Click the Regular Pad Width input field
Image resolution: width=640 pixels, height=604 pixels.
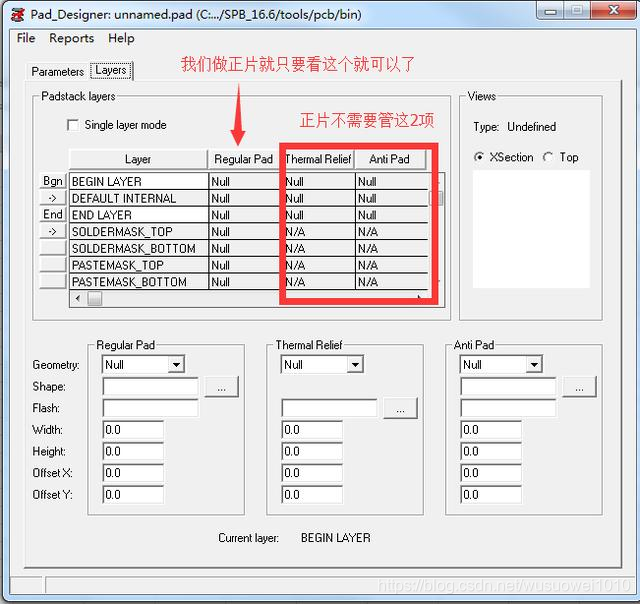133,430
